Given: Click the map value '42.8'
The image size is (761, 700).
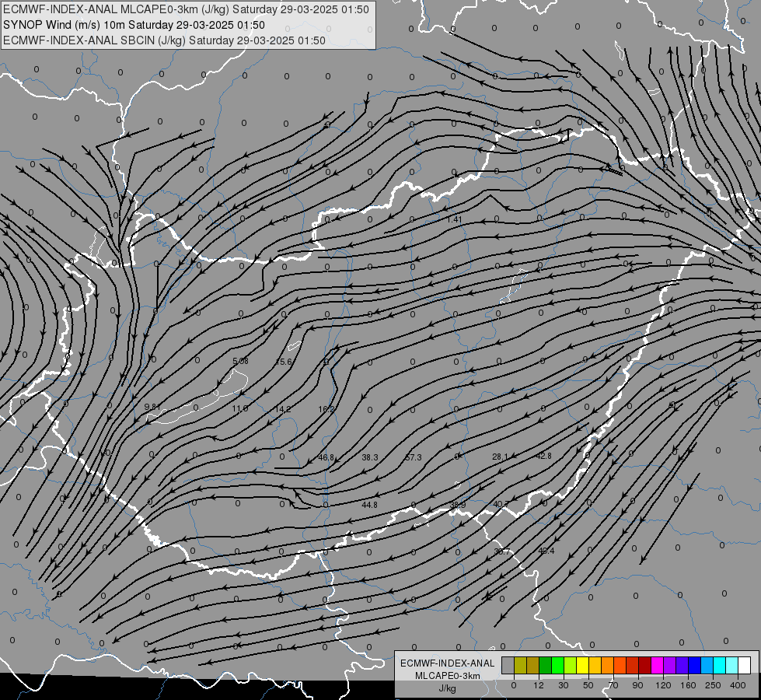Looking at the screenshot, I should point(544,456).
